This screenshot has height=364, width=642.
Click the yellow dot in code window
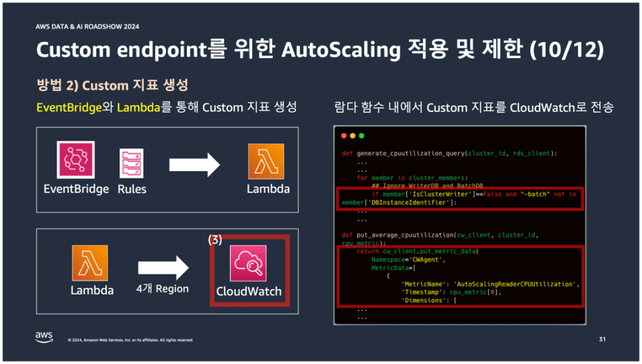pos(352,136)
